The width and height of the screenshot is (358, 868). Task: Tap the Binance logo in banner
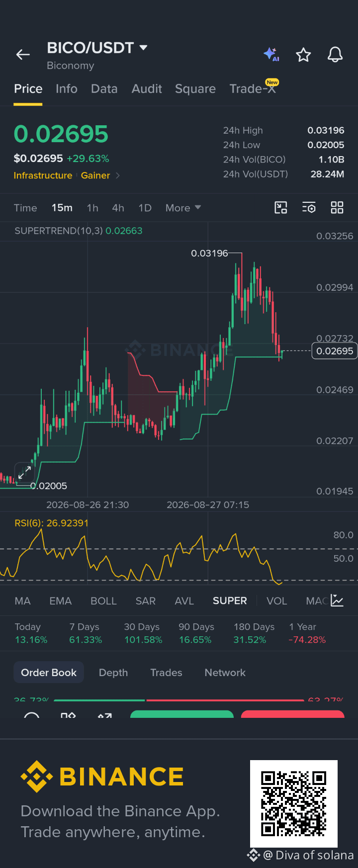tap(102, 777)
